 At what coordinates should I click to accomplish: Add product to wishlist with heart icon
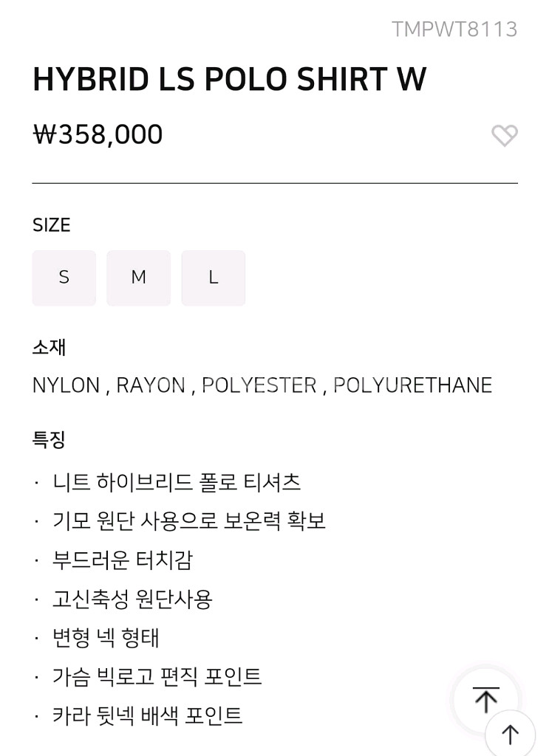point(505,135)
